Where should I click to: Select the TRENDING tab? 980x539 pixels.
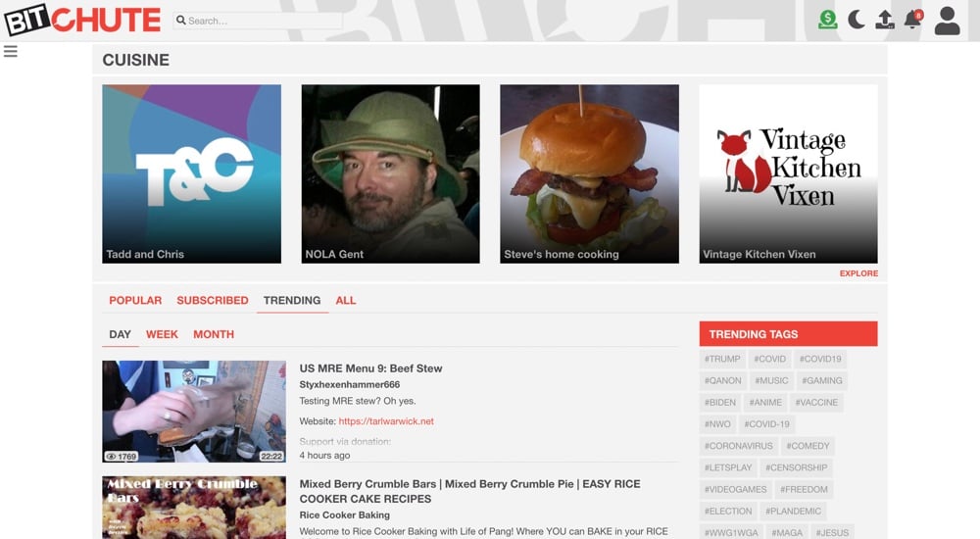(292, 300)
